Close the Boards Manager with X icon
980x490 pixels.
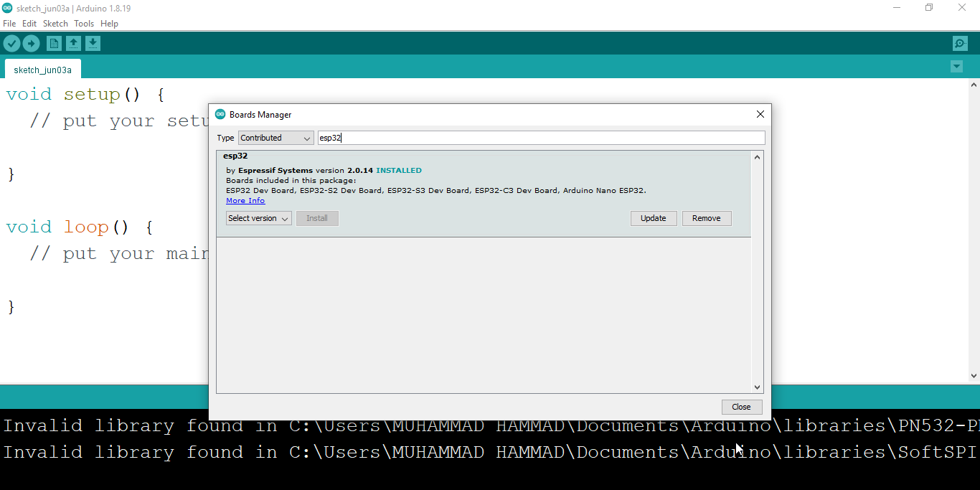[x=760, y=114]
